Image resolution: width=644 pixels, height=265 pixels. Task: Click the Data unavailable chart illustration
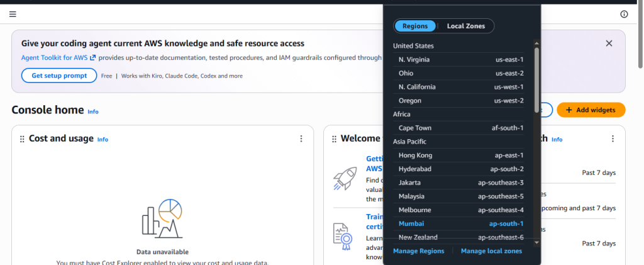point(162,218)
